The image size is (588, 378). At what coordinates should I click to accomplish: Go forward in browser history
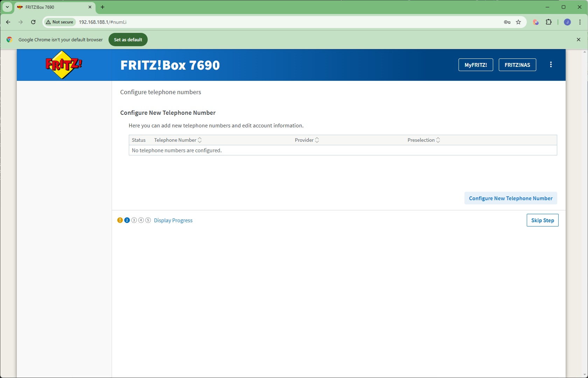pyautogui.click(x=21, y=22)
